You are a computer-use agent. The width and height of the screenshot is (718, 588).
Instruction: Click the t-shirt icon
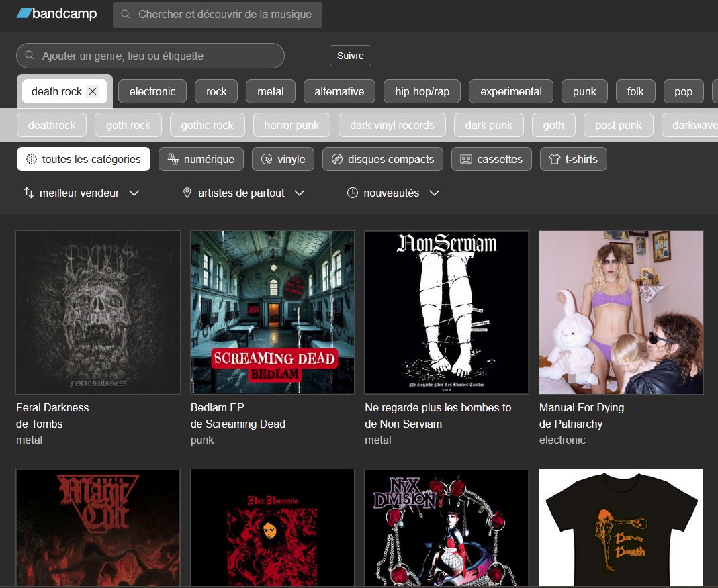pyautogui.click(x=555, y=159)
